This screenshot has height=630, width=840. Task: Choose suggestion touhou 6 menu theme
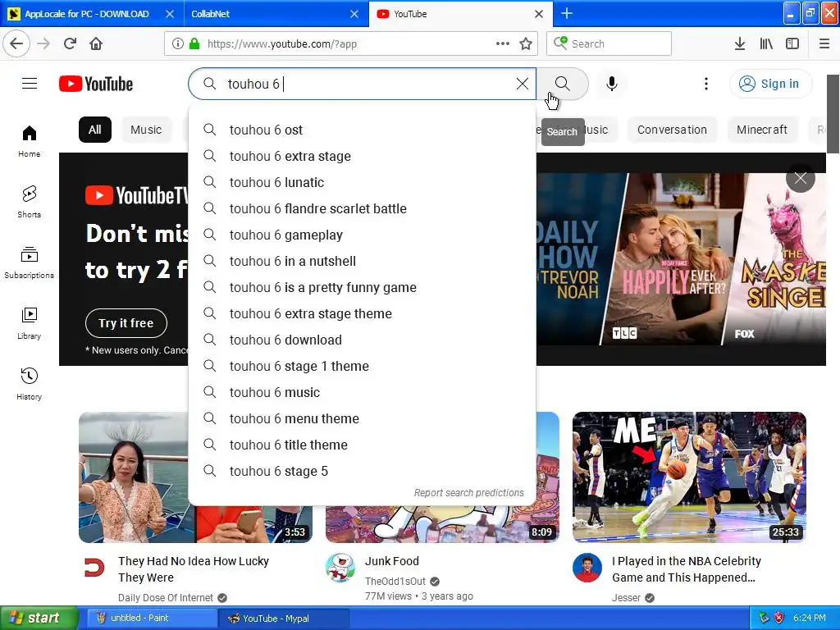click(362, 419)
